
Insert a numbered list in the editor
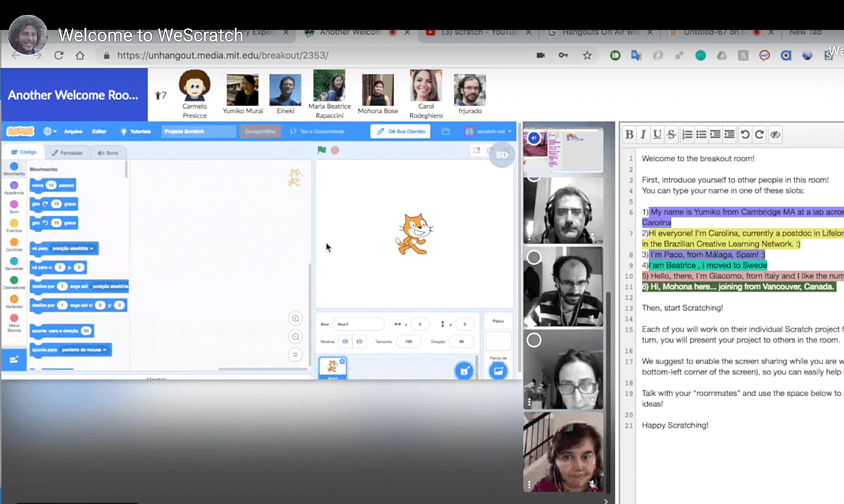[687, 134]
